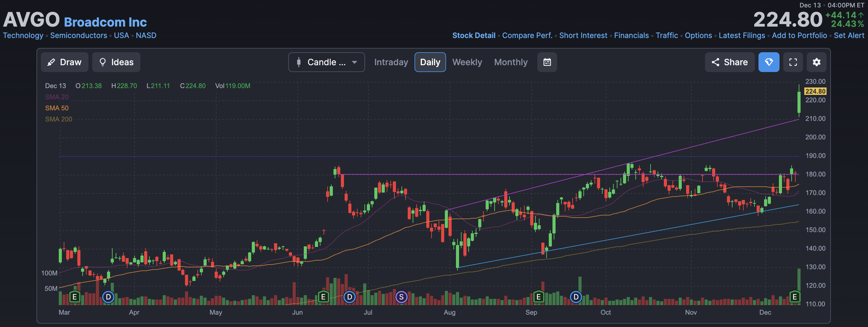
Task: Click the lightbulb icon in Ideas
Action: (103, 62)
